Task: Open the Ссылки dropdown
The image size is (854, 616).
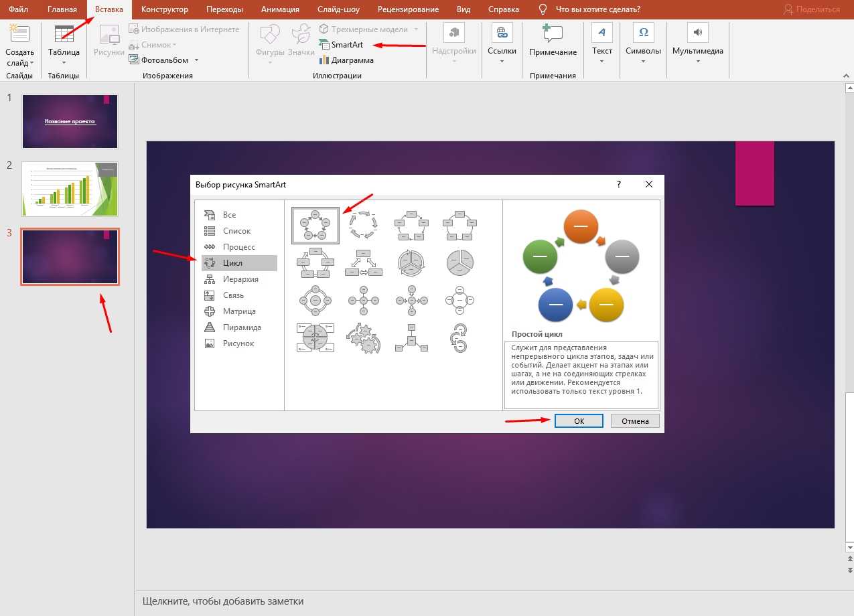Action: coord(502,62)
